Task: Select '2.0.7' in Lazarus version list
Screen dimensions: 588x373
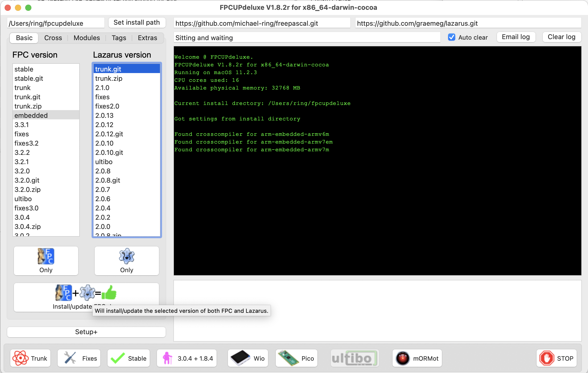Action: [127, 190]
